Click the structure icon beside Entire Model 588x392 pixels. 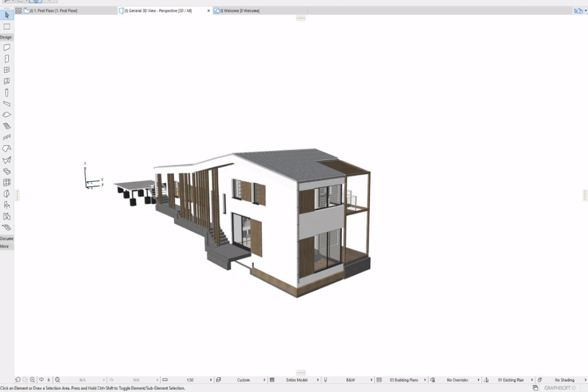coord(273,380)
